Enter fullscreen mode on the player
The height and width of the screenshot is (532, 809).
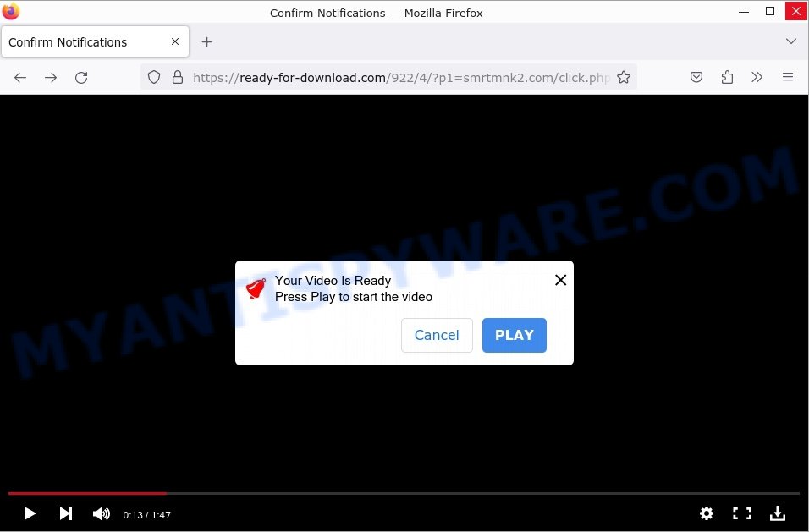tap(742, 513)
